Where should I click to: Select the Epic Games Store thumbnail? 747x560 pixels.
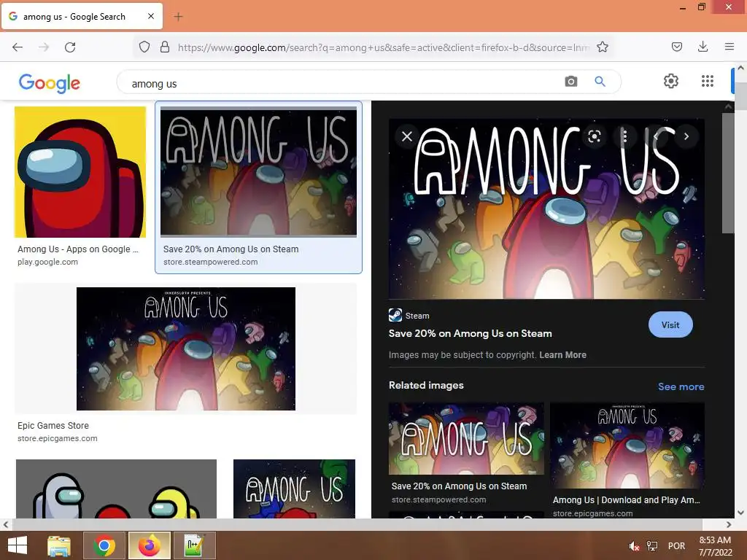(186, 349)
